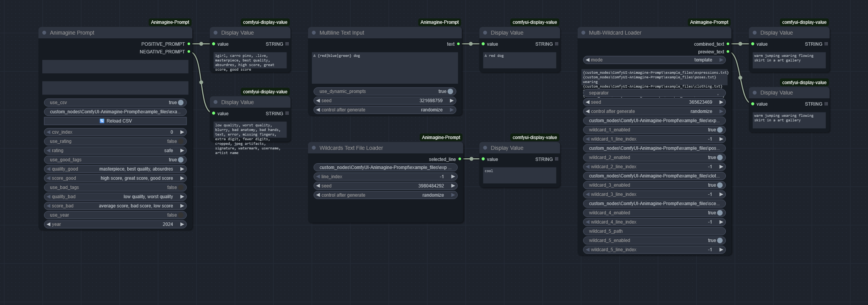
Task: Click the Reload CSV button
Action: point(115,121)
